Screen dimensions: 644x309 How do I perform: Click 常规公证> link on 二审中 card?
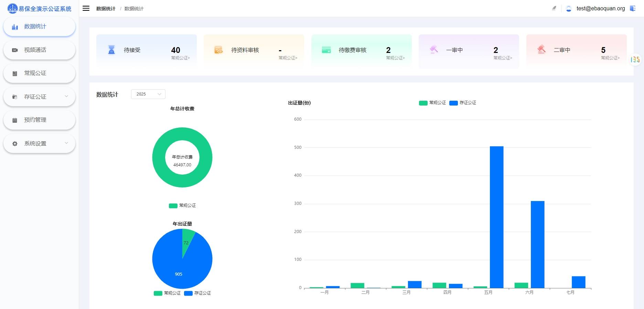coord(610,58)
